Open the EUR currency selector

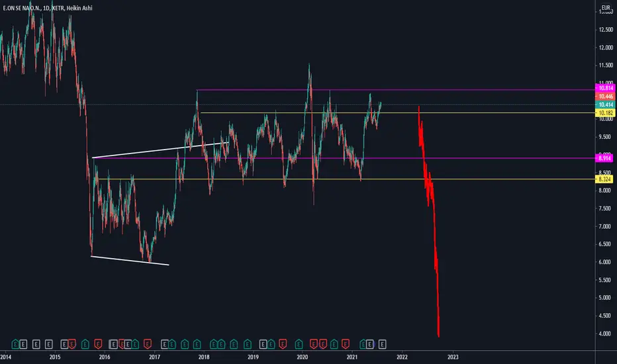click(x=606, y=7)
